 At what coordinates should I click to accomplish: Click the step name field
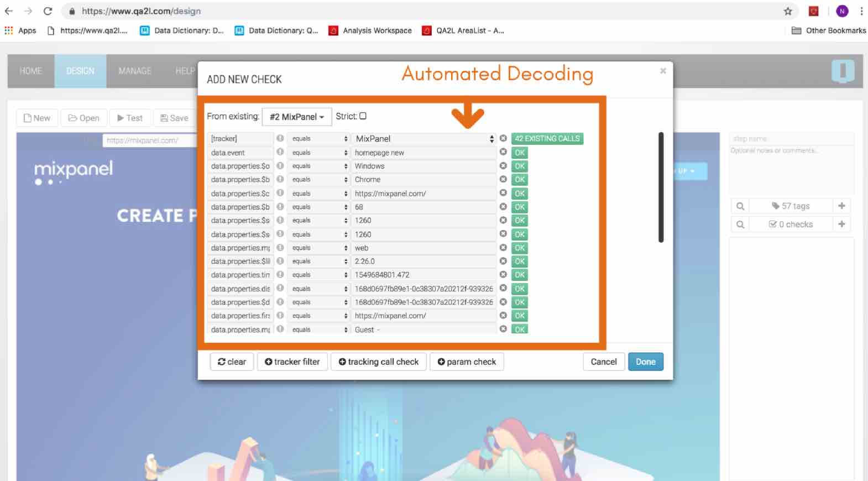pyautogui.click(x=791, y=139)
